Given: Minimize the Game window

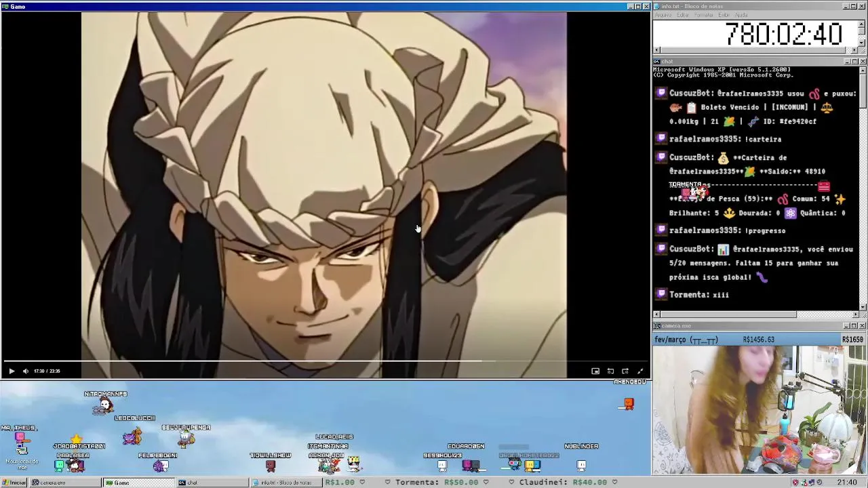Looking at the screenshot, I should (630, 6).
